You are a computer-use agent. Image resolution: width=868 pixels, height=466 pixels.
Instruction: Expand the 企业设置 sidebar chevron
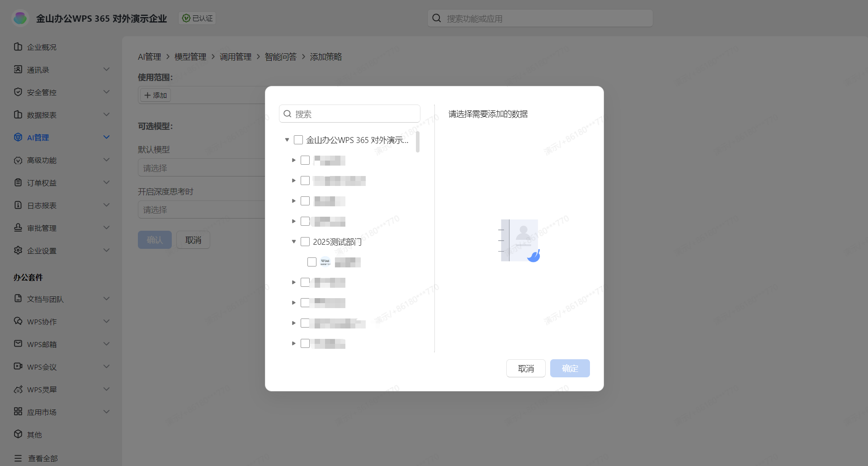[x=107, y=250]
